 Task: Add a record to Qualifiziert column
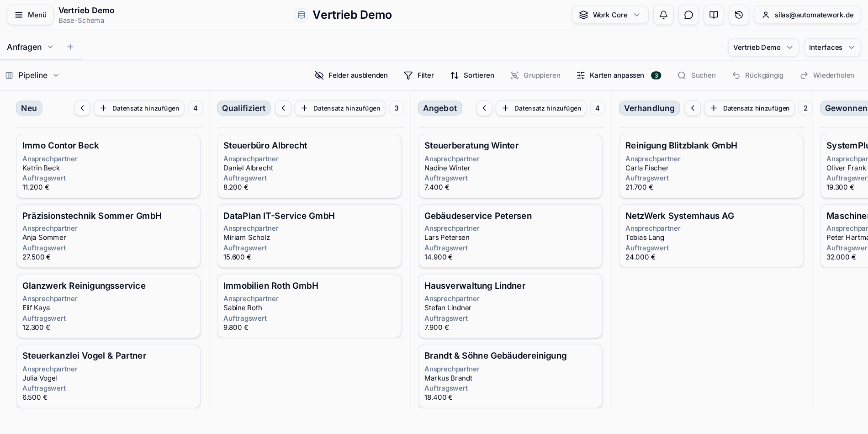click(340, 108)
